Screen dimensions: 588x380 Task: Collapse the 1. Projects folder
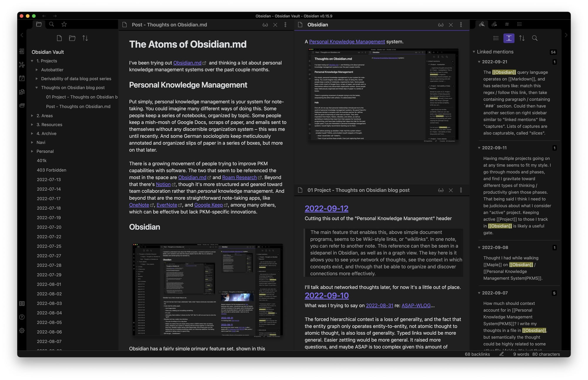pyautogui.click(x=32, y=61)
